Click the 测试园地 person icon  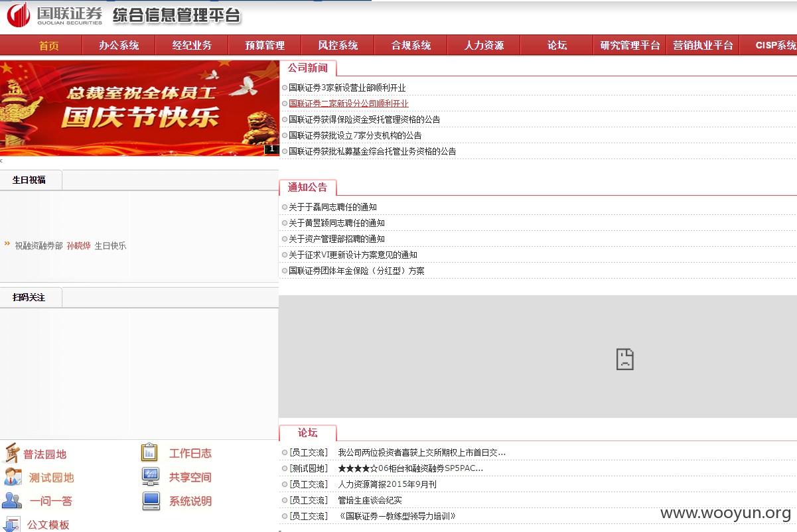[x=13, y=477]
